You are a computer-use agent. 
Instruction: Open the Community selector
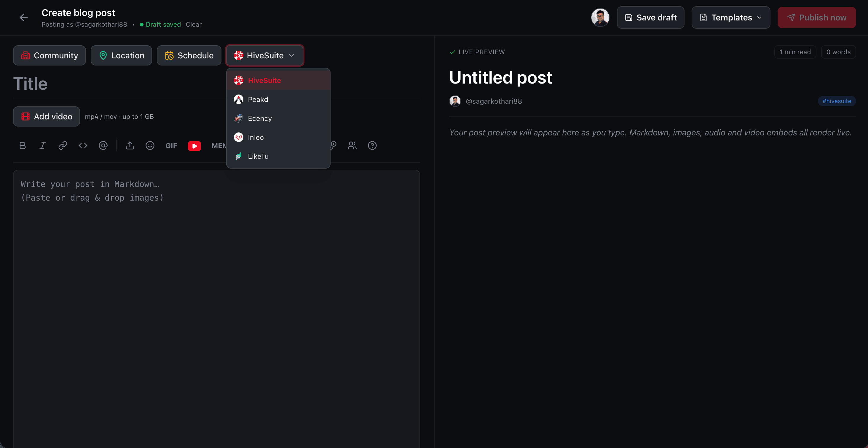point(50,56)
